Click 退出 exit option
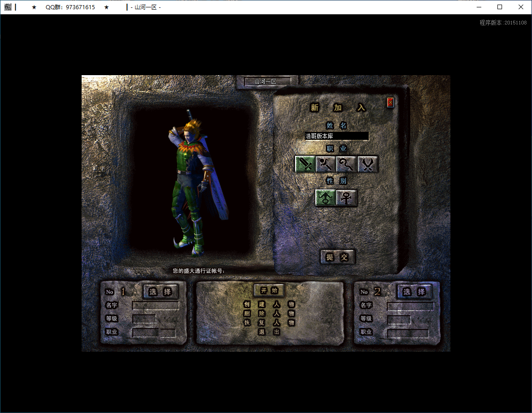This screenshot has height=413, width=532. (269, 332)
